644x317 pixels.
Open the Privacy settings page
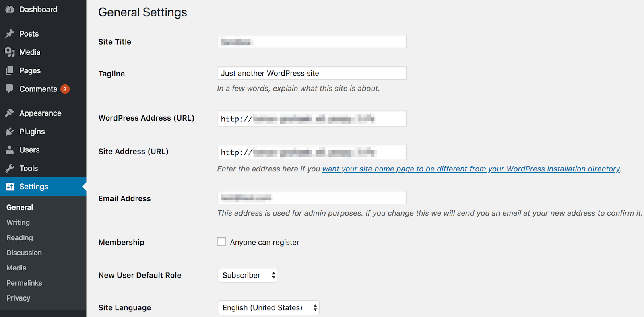18,298
